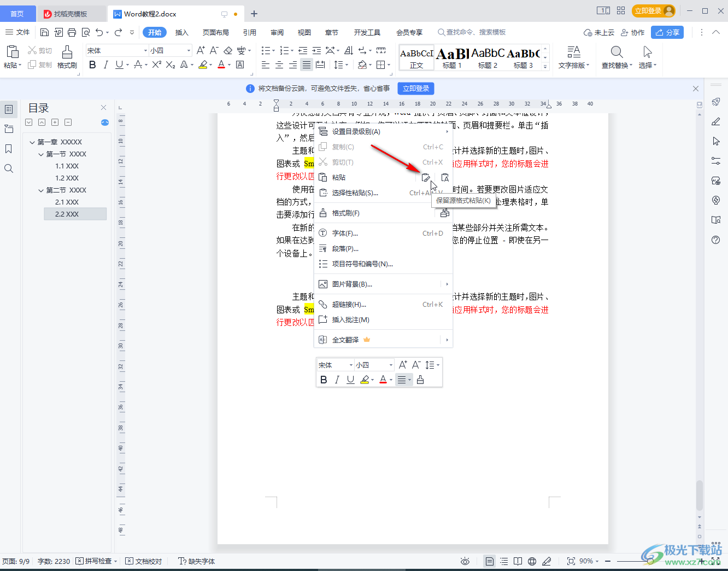Image resolution: width=728 pixels, height=571 pixels.
Task: Click the Bold button in the ribbon
Action: coord(92,65)
